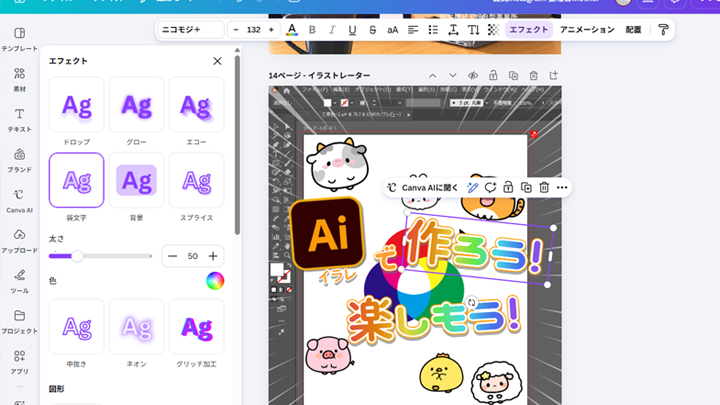Open the アプリ apps panel
The height and width of the screenshot is (405, 720).
pyautogui.click(x=19, y=362)
